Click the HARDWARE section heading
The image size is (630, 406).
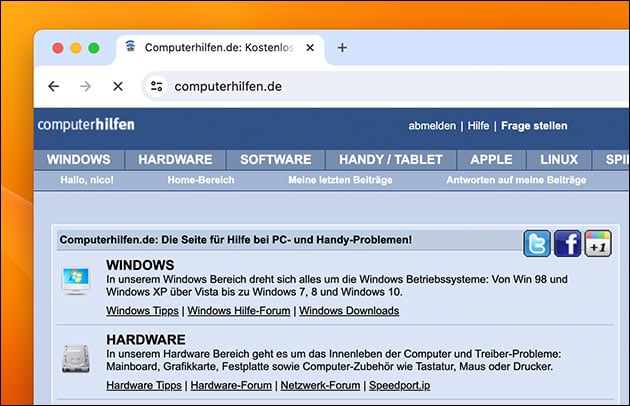(x=146, y=340)
